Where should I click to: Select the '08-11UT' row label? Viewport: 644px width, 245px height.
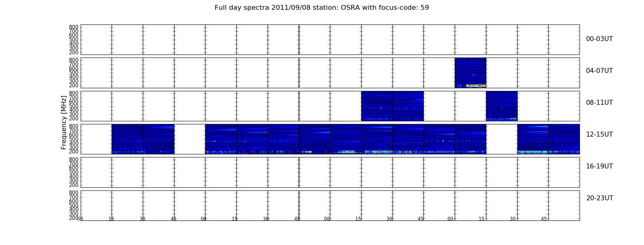(x=599, y=103)
